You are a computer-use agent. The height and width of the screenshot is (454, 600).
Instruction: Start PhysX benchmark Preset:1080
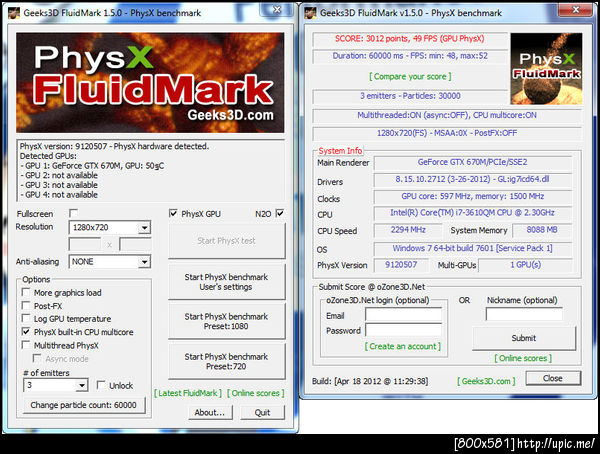(227, 321)
